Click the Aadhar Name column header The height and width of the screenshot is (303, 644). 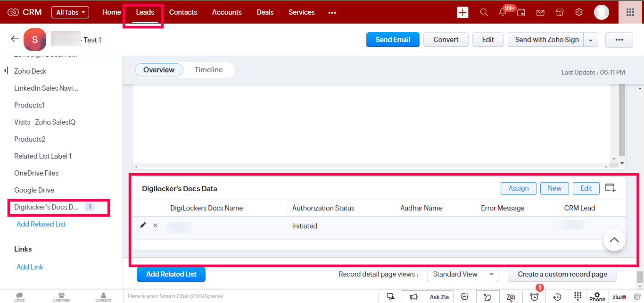coord(421,208)
